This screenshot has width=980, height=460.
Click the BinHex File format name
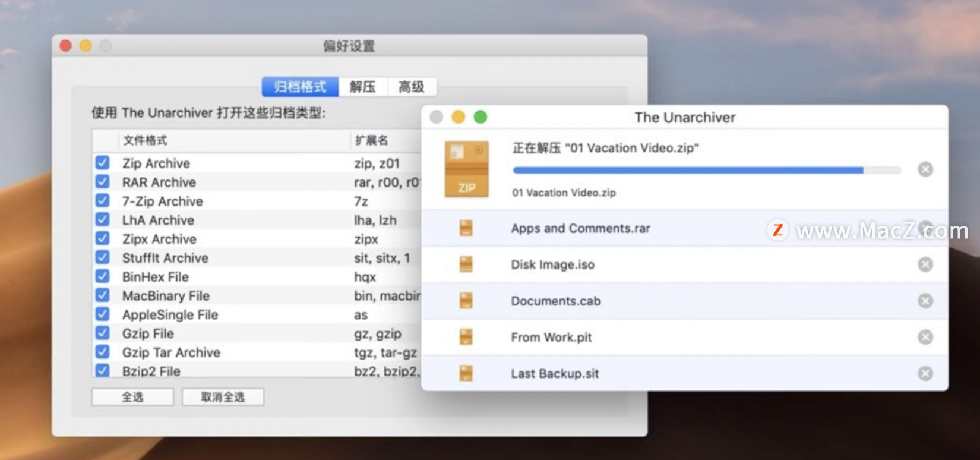pyautogui.click(x=156, y=277)
